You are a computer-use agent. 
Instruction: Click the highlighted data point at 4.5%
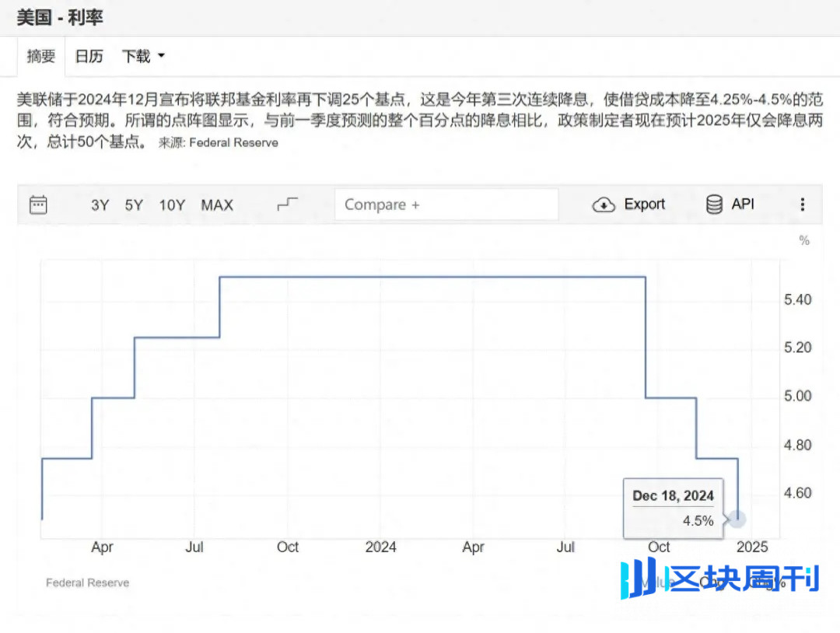pos(737,519)
